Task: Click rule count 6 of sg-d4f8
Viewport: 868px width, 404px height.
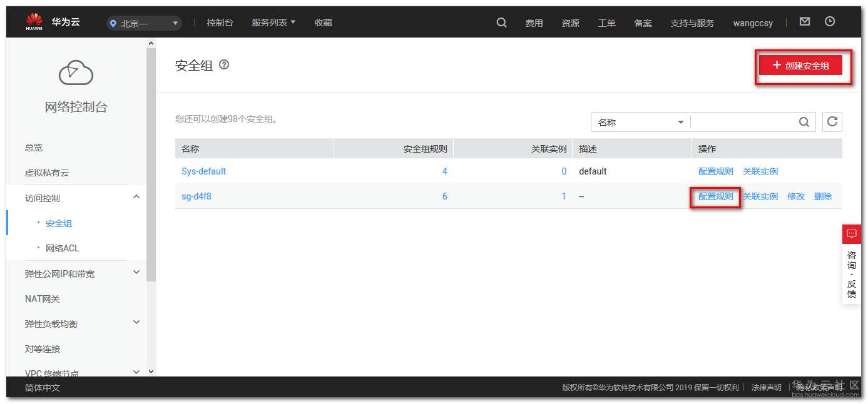Action: coord(445,196)
